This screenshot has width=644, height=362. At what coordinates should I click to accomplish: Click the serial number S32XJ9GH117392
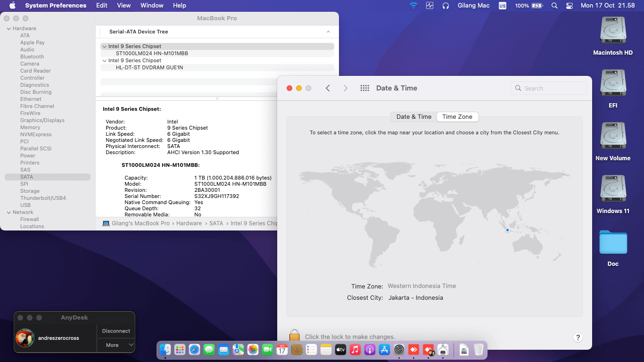click(x=216, y=196)
